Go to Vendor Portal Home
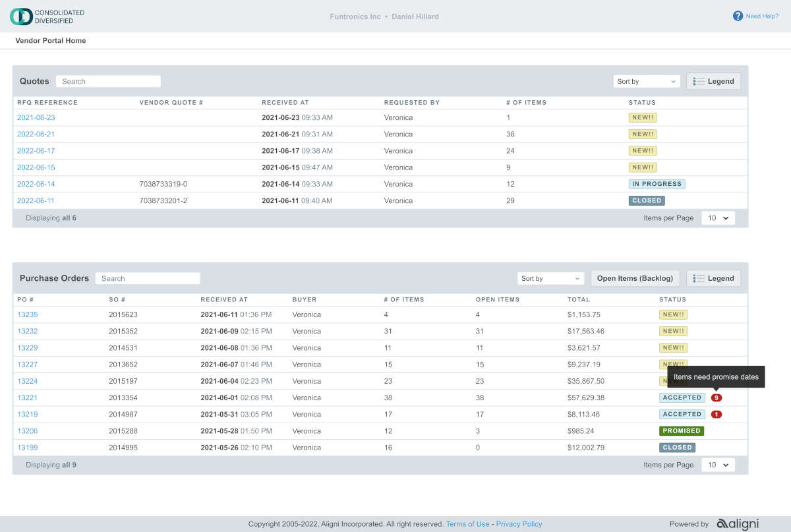 [x=51, y=41]
